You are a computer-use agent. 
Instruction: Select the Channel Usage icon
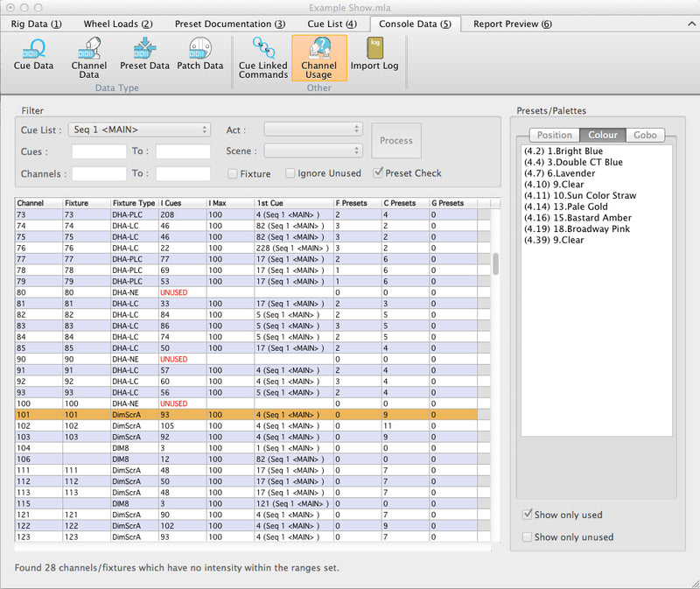pyautogui.click(x=318, y=57)
